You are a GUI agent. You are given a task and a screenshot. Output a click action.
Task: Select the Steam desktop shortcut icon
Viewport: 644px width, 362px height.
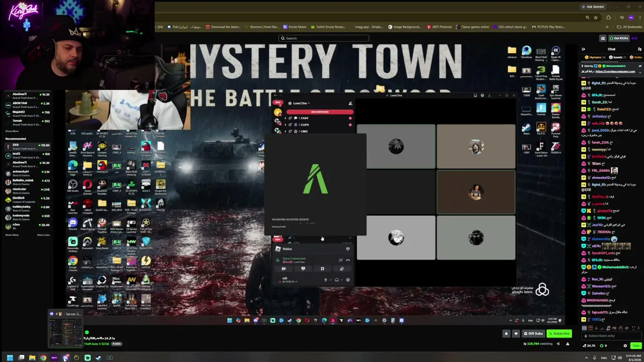point(526,128)
